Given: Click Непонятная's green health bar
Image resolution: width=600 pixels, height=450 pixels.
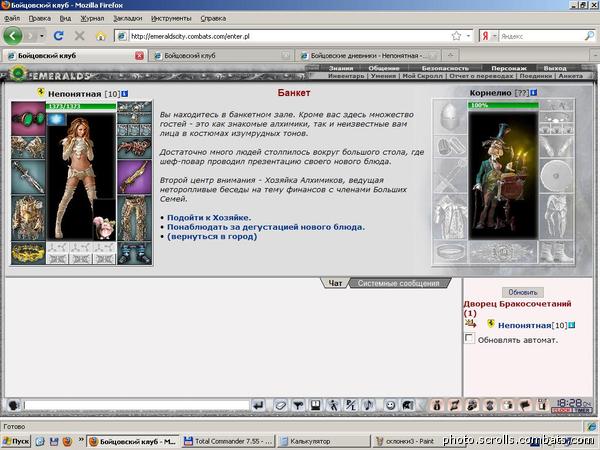Looking at the screenshot, I should [81, 106].
